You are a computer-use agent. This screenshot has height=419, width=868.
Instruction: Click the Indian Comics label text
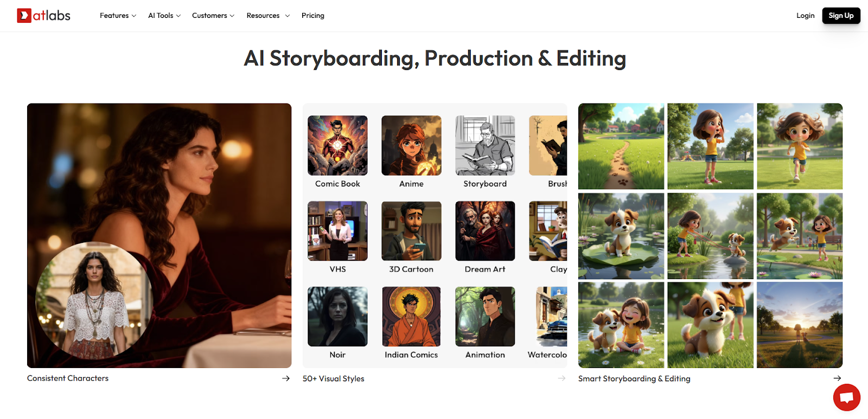(411, 355)
